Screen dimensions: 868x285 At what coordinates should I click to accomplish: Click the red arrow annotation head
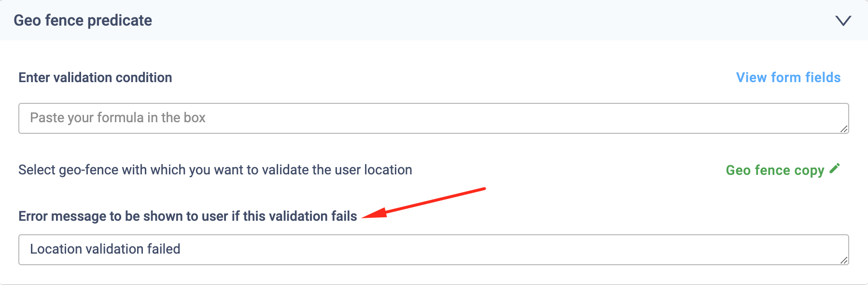(373, 214)
